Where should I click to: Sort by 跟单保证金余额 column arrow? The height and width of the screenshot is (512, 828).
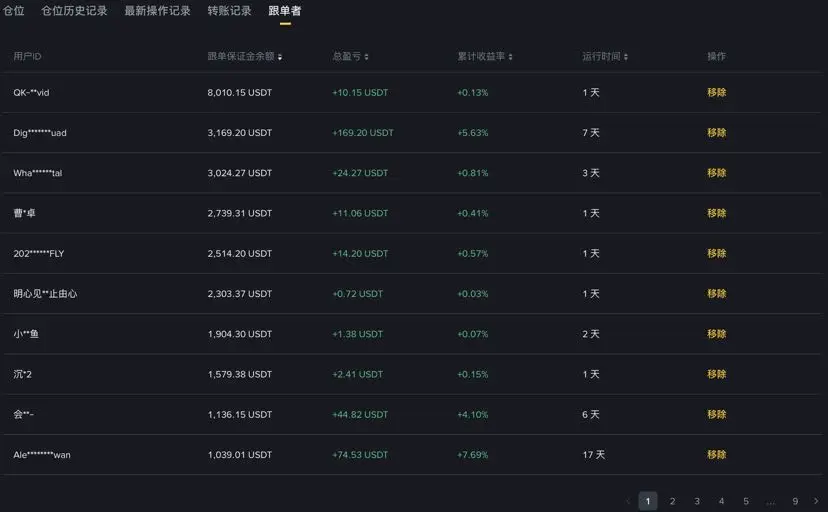pyautogui.click(x=280, y=57)
